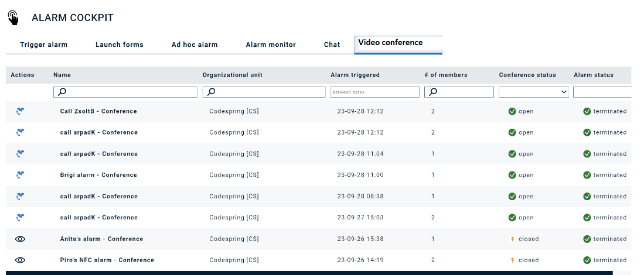
Task: Sort by # of members header
Action: tap(445, 75)
